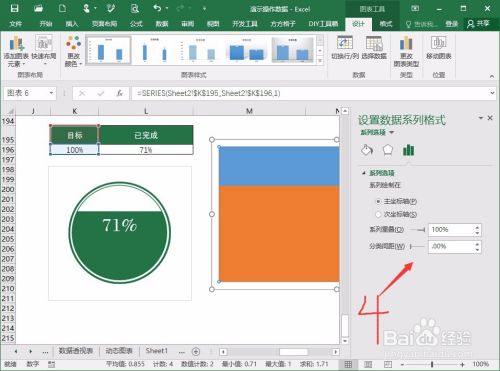Switch to Page Break Preview in status bar
Screen dimensions: 500x371
[x=388, y=364]
